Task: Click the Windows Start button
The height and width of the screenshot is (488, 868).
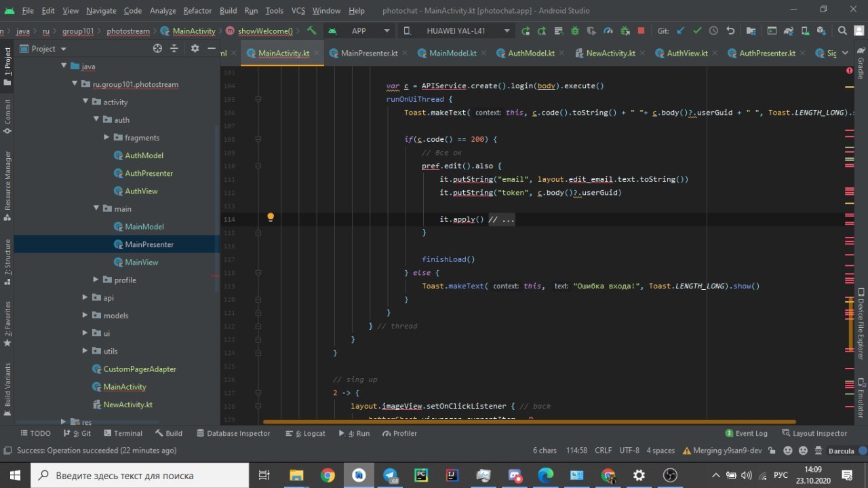Action: [14, 475]
